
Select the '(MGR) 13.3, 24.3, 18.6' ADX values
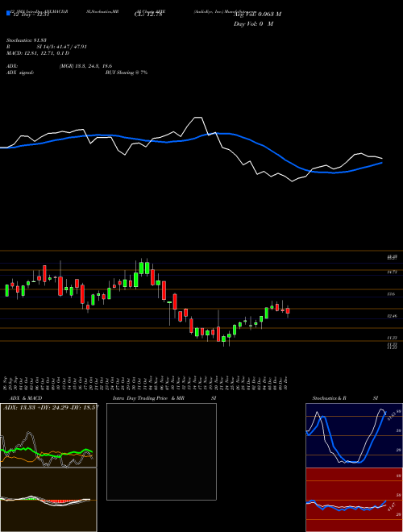85,66
